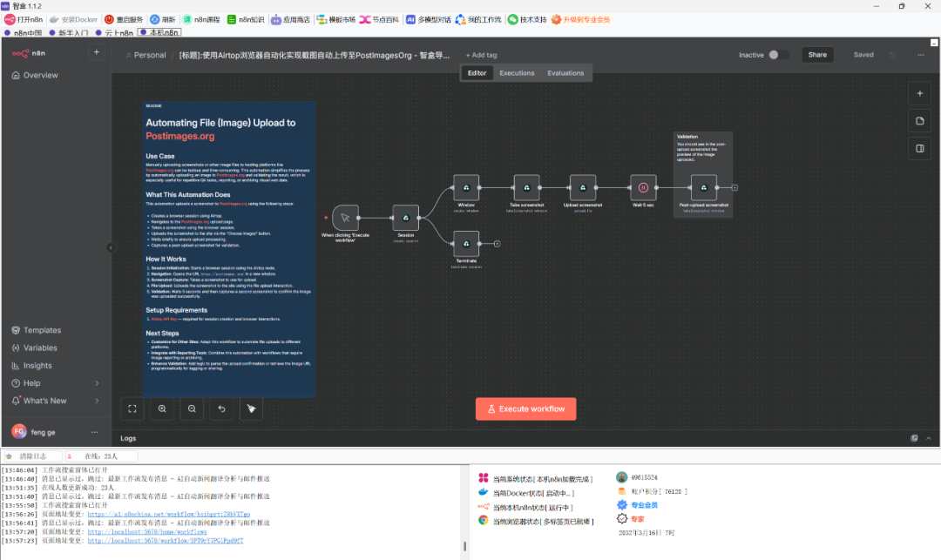Screen dimensions: 941x560
Task: Pop out the Logs panel
Action: click(x=914, y=438)
